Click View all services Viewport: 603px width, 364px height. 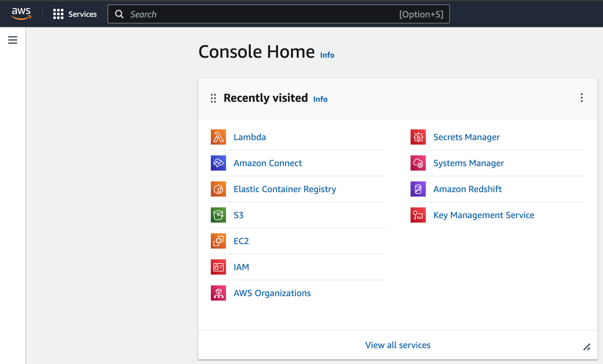[x=398, y=345]
